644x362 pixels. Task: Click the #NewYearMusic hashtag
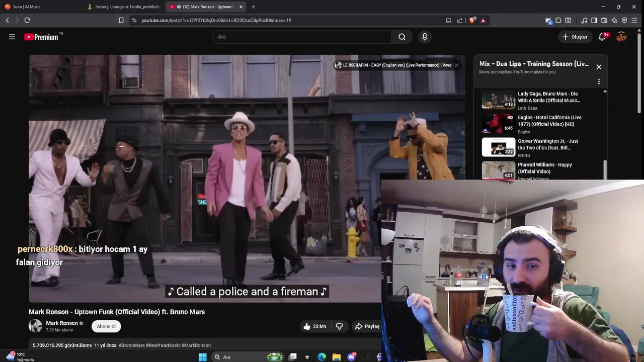coord(163,345)
